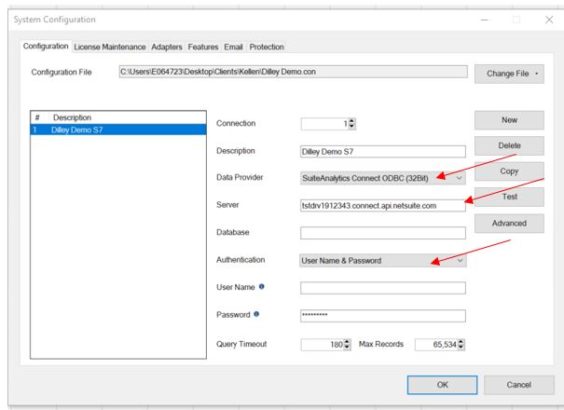Cancel the System Configuration dialog

519,385
